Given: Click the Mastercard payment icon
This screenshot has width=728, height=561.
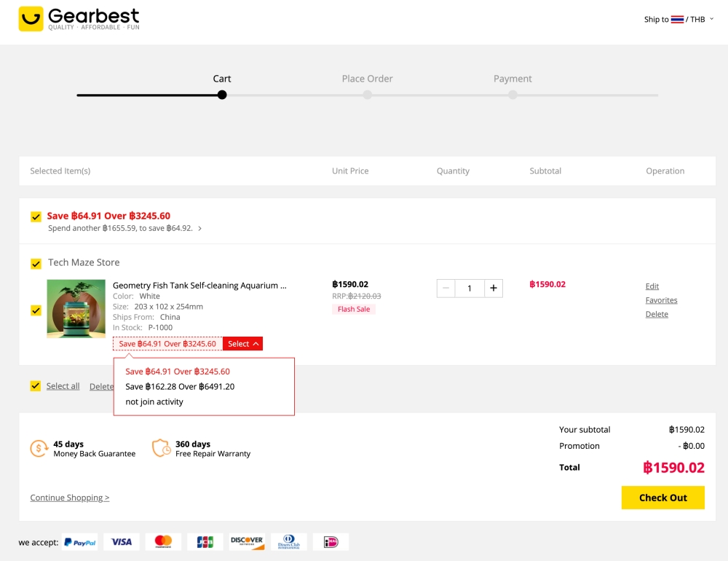Looking at the screenshot, I should click(x=163, y=542).
